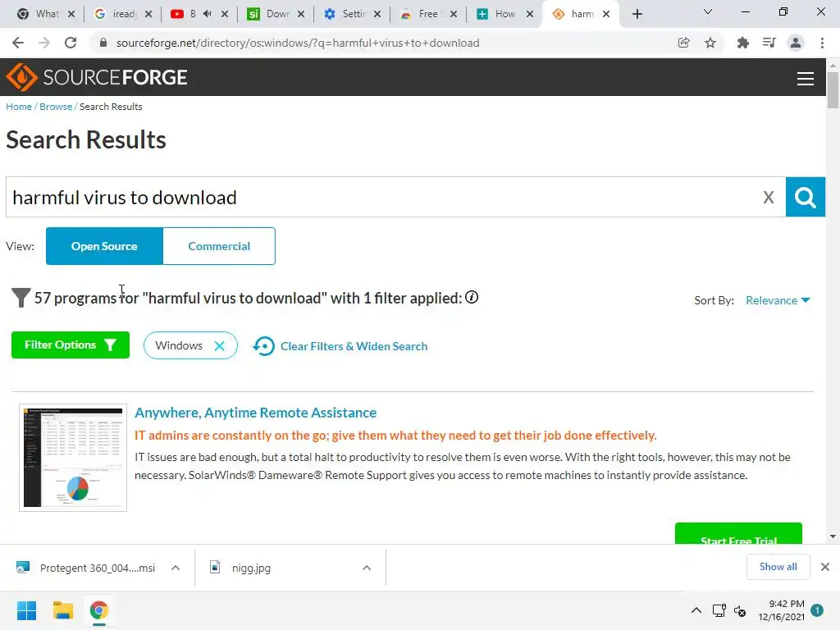The height and width of the screenshot is (630, 840).
Task: Open Sort By Relevance dropdown
Action: 778,300
